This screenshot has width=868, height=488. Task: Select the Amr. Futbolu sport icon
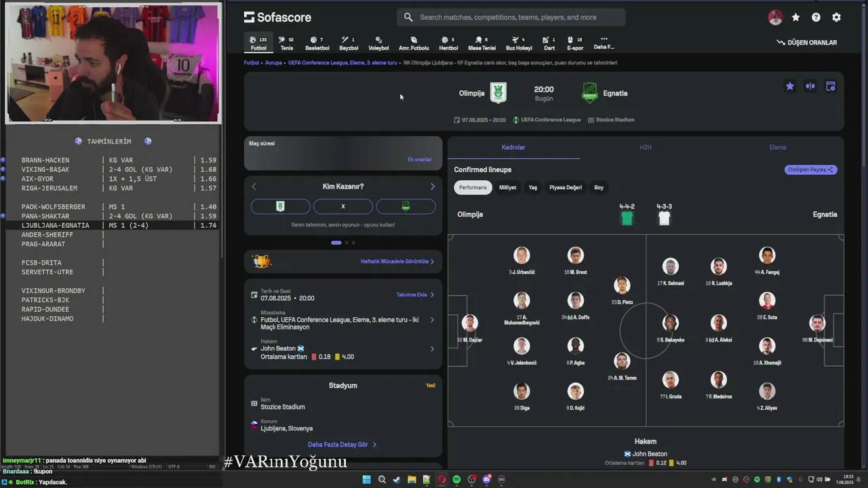[x=414, y=43]
